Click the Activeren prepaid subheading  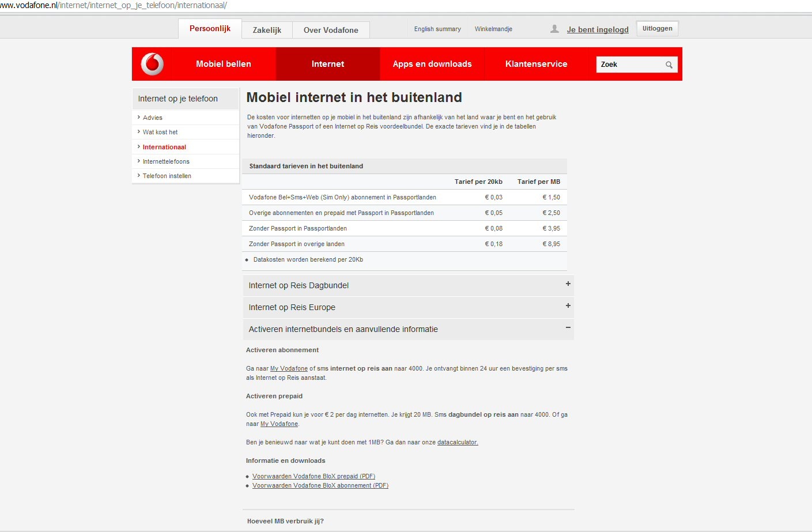(x=274, y=396)
